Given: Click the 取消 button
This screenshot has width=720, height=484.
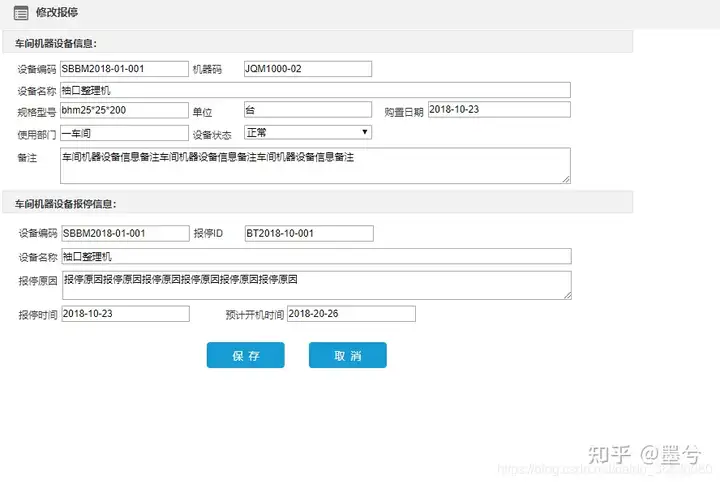Looking at the screenshot, I should click(x=348, y=355).
